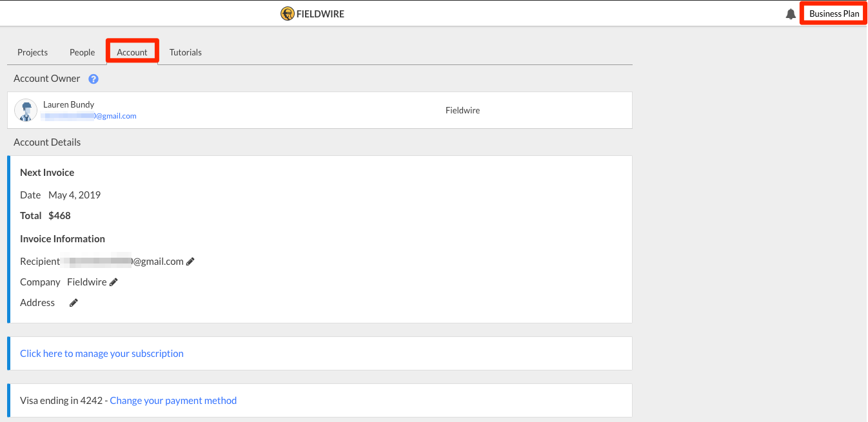The width and height of the screenshot is (868, 422).
Task: Click Lauren Bundy's avatar picture
Action: 26,110
